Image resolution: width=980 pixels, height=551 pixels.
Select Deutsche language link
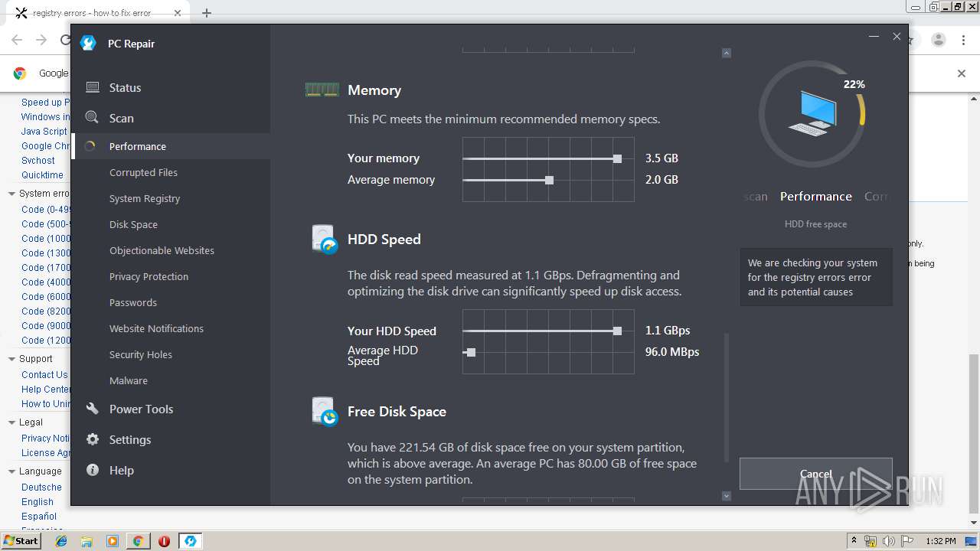41,487
